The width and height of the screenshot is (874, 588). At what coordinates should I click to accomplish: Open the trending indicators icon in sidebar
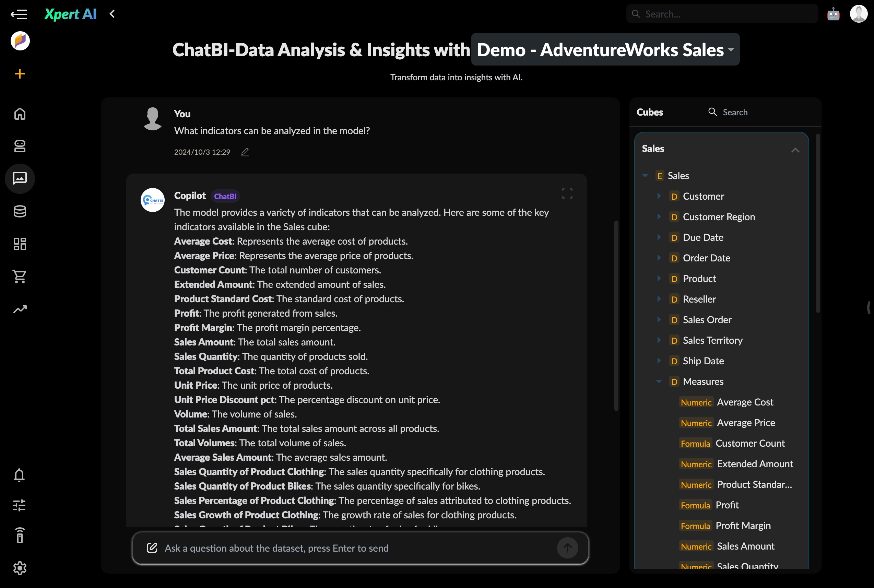20,309
